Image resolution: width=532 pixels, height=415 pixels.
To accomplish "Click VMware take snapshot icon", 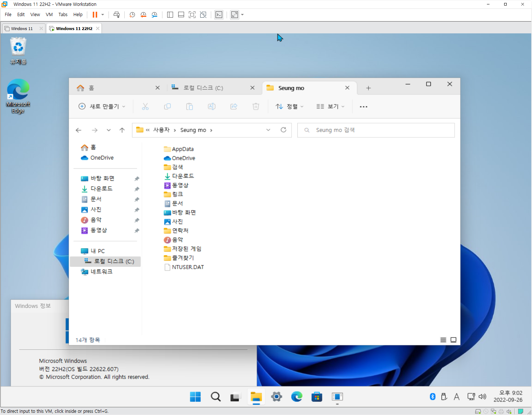I will (x=132, y=15).
